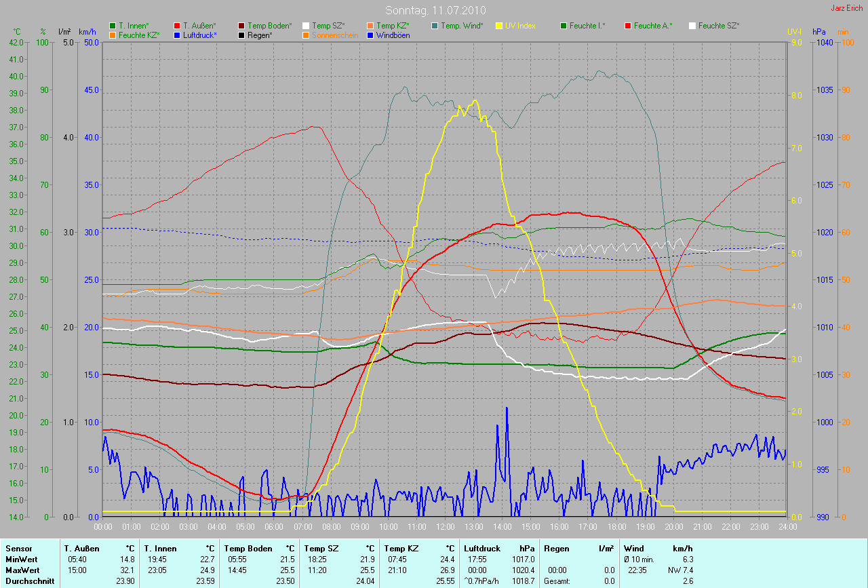The width and height of the screenshot is (868, 588).
Task: Click the dark red Temp Boden legend square
Action: (x=241, y=26)
